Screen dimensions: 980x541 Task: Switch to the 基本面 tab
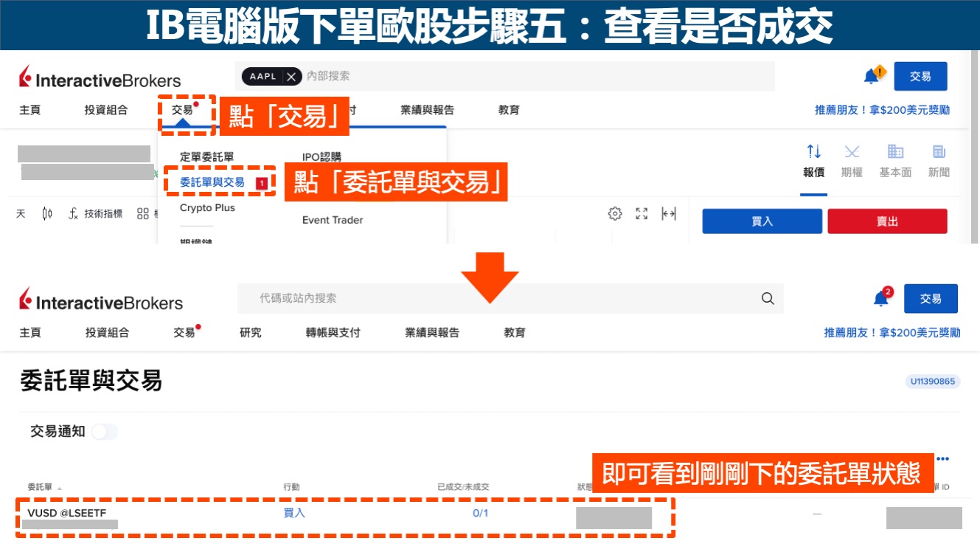click(895, 162)
